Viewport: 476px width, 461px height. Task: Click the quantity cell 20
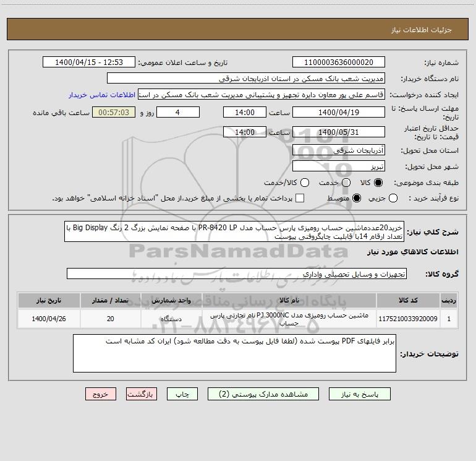(110, 319)
